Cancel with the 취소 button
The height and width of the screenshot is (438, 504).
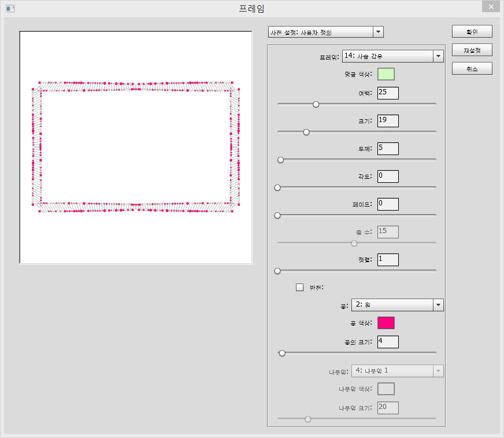pos(472,68)
